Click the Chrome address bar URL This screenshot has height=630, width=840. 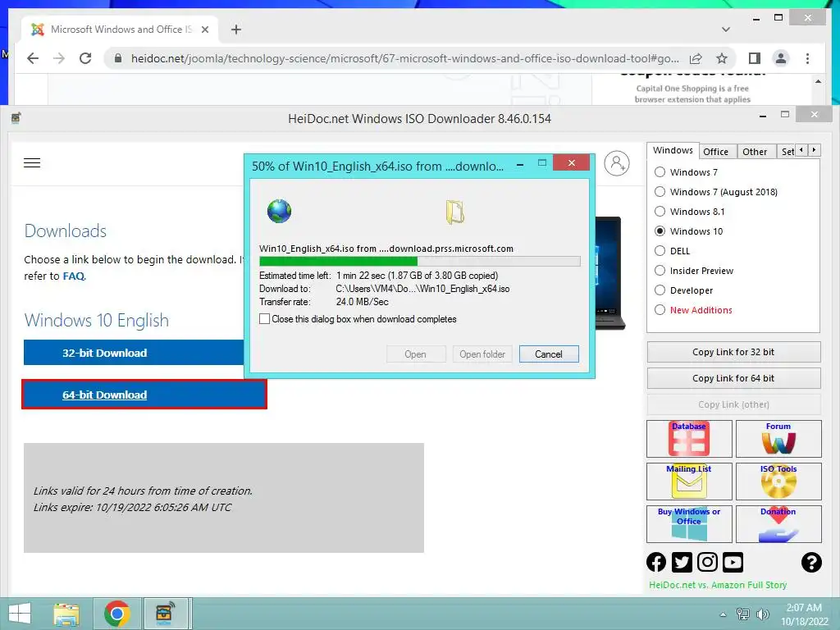404,58
